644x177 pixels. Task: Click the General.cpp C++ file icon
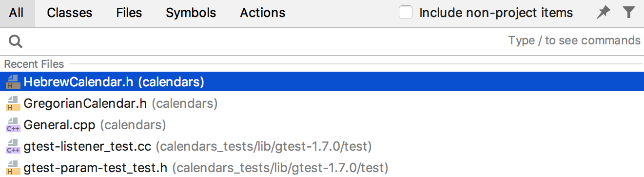[x=13, y=125]
